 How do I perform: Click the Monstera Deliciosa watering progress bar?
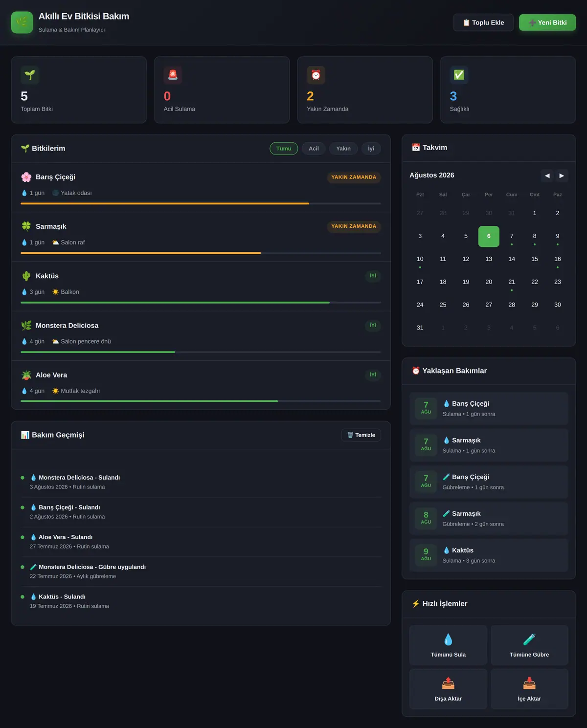tap(201, 352)
